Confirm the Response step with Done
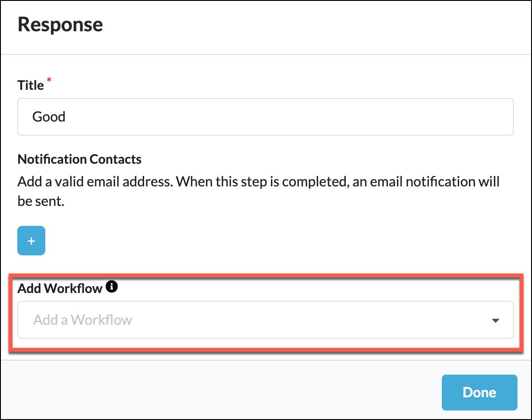The image size is (532, 420). 479,392
